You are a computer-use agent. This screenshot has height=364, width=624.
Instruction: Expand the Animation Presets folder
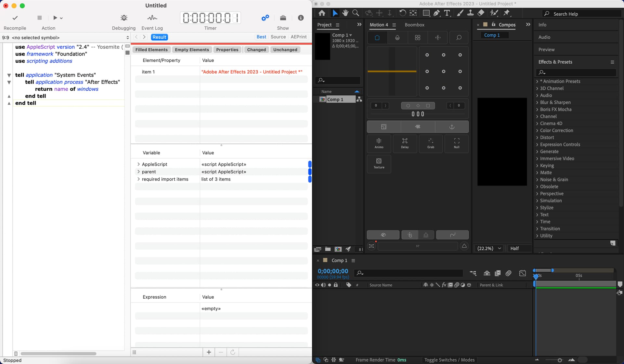[537, 81]
